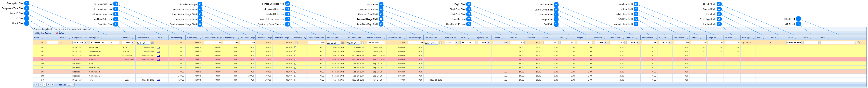Sort by the Service Due Date column header
Image resolution: width=868 pixels, height=88 pixels.
coord(374,38)
